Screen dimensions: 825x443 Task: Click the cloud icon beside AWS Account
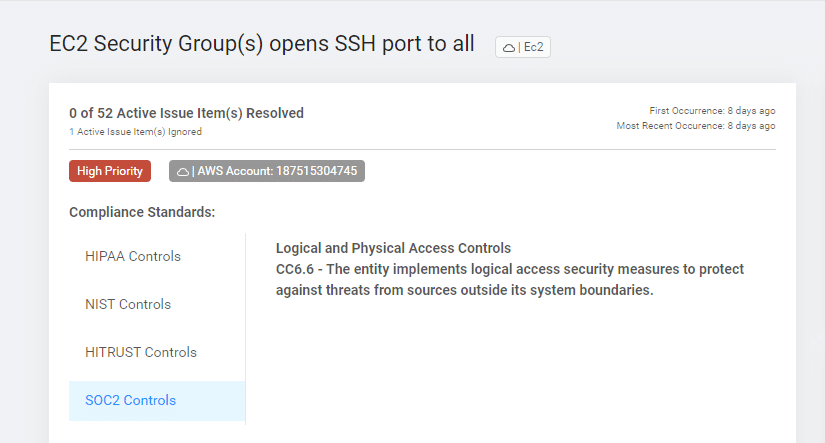click(x=182, y=171)
